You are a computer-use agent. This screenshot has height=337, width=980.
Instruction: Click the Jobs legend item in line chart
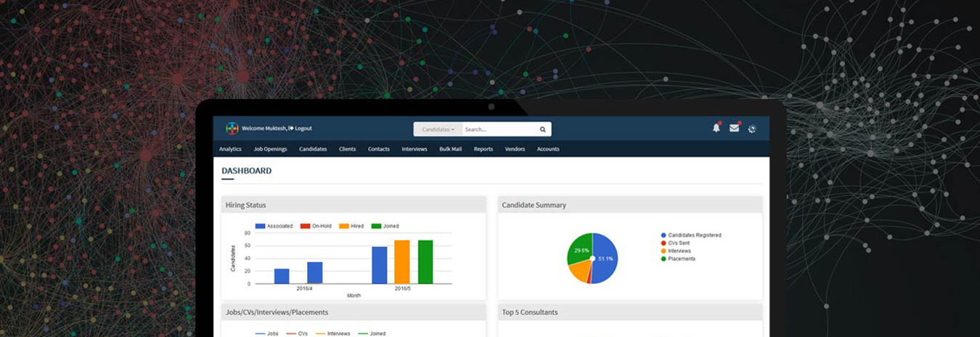coord(267,333)
